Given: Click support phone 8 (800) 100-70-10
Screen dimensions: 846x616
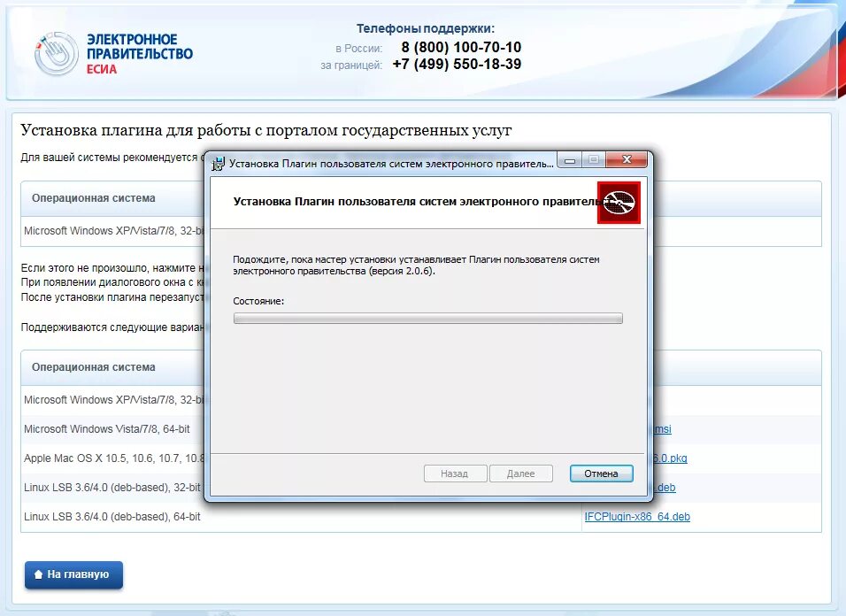Looking at the screenshot, I should click(x=461, y=48).
